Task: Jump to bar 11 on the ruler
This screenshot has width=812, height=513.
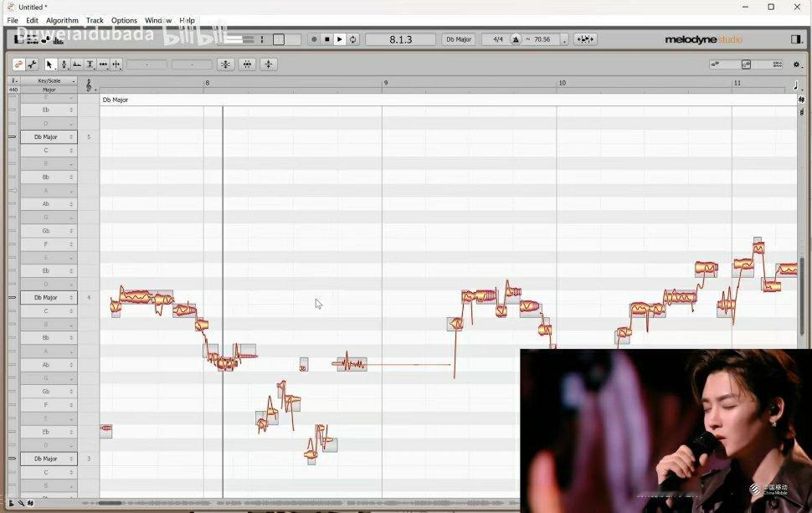Action: tap(737, 83)
